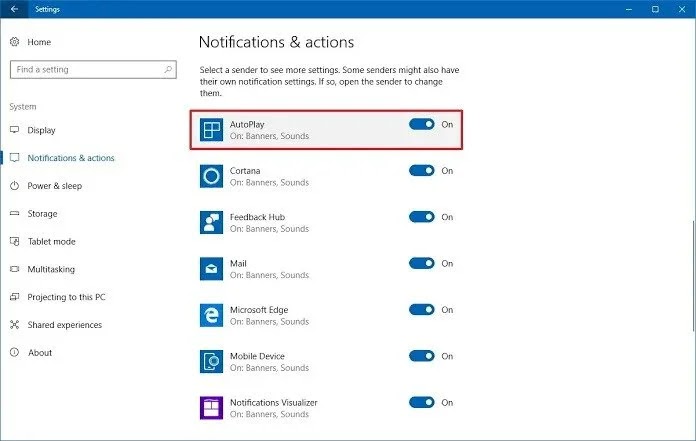Open Storage settings
696x441 pixels.
42,214
